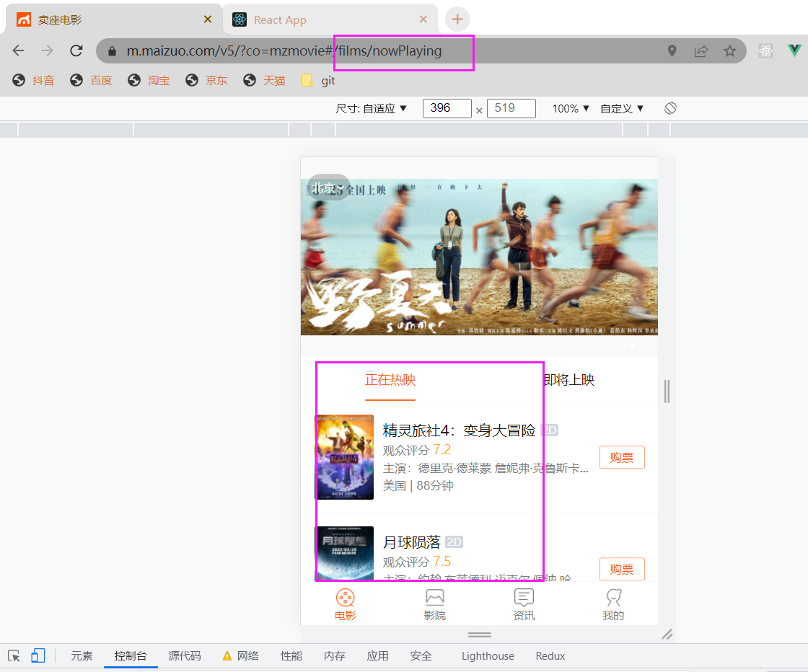This screenshot has height=672, width=808.
Task: Click the viewport bottom resize handle
Action: coord(479,635)
